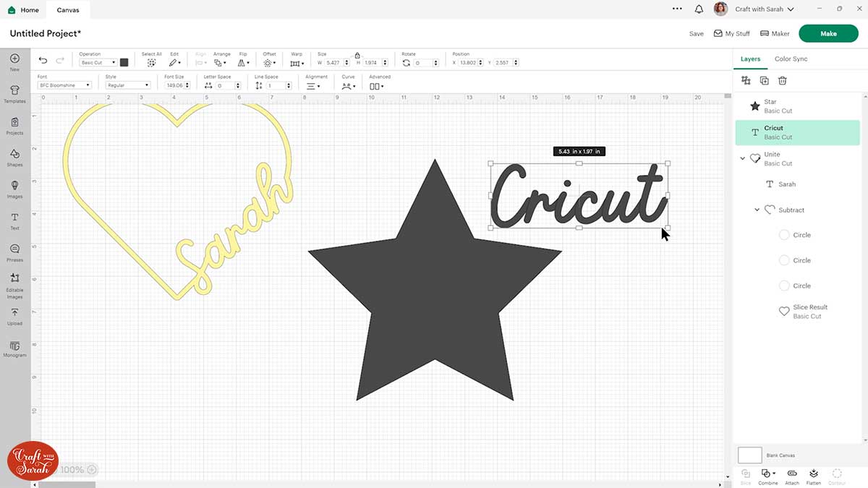868x488 pixels.
Task: Select the Text tool in sidebar
Action: pyautogui.click(x=14, y=221)
